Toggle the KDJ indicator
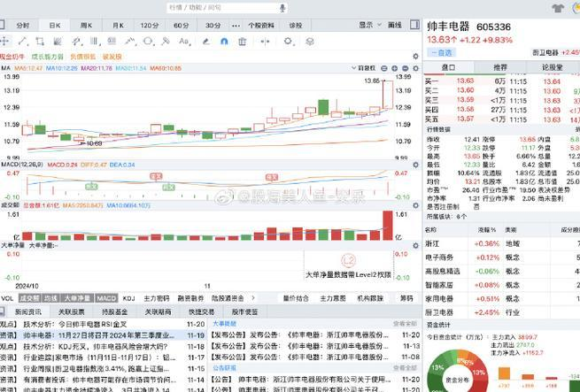This screenshot has height=392, width=580. click(128, 298)
